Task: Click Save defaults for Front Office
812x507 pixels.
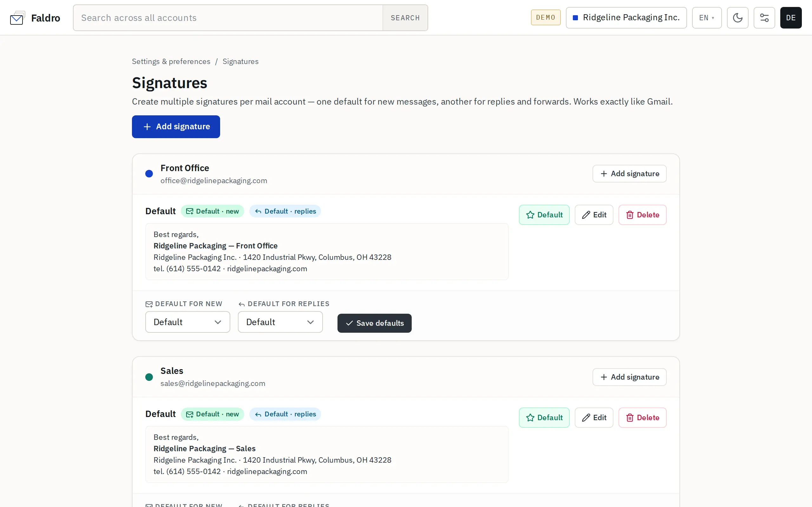Action: coord(375,323)
